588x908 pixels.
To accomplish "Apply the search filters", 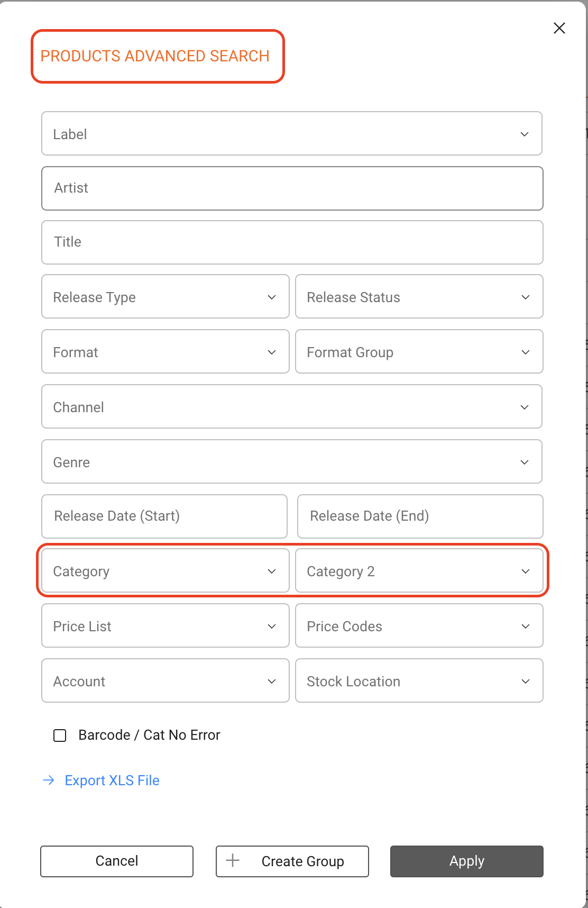I will [467, 861].
